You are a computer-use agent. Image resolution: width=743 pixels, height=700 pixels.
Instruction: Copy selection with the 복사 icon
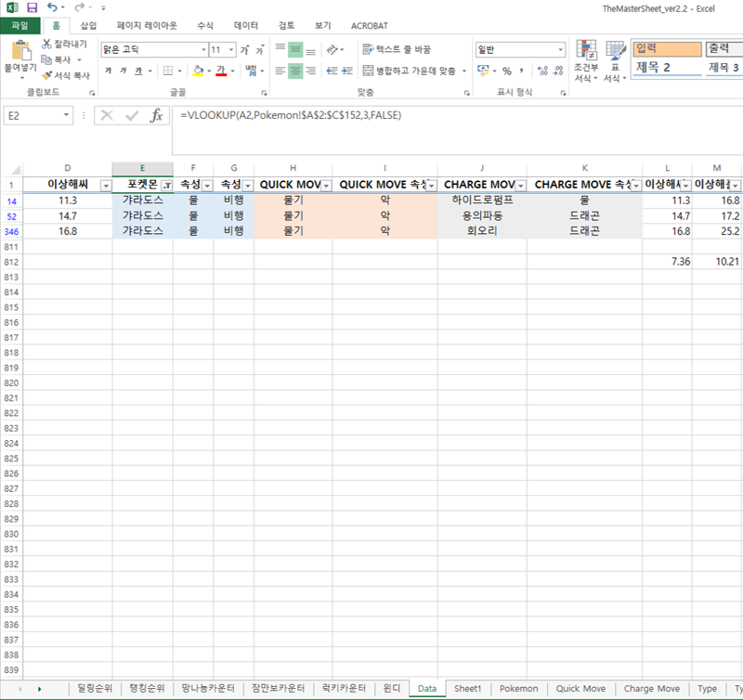[46, 59]
